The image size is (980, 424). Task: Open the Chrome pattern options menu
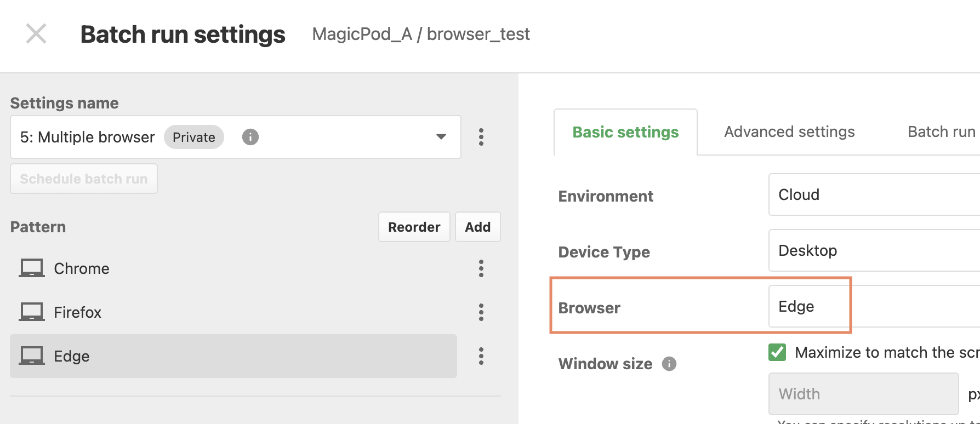(481, 268)
